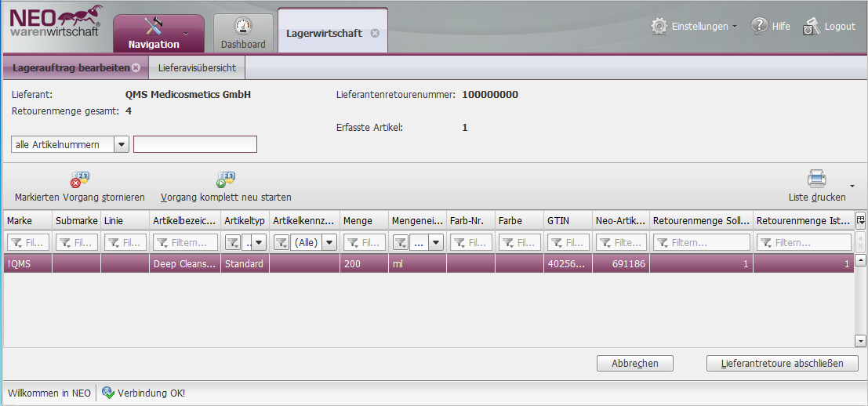Click the 691186 Neo-Artikel cell
The width and height of the screenshot is (868, 406).
621,264
